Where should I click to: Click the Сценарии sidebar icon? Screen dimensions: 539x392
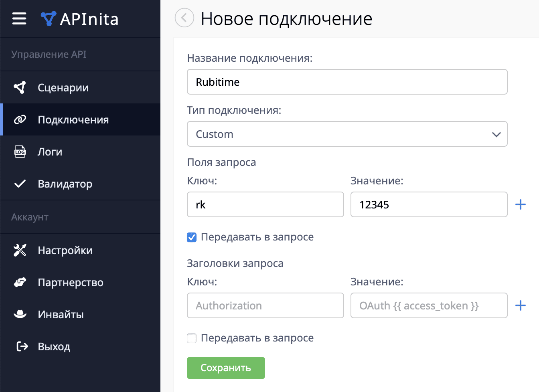20,87
